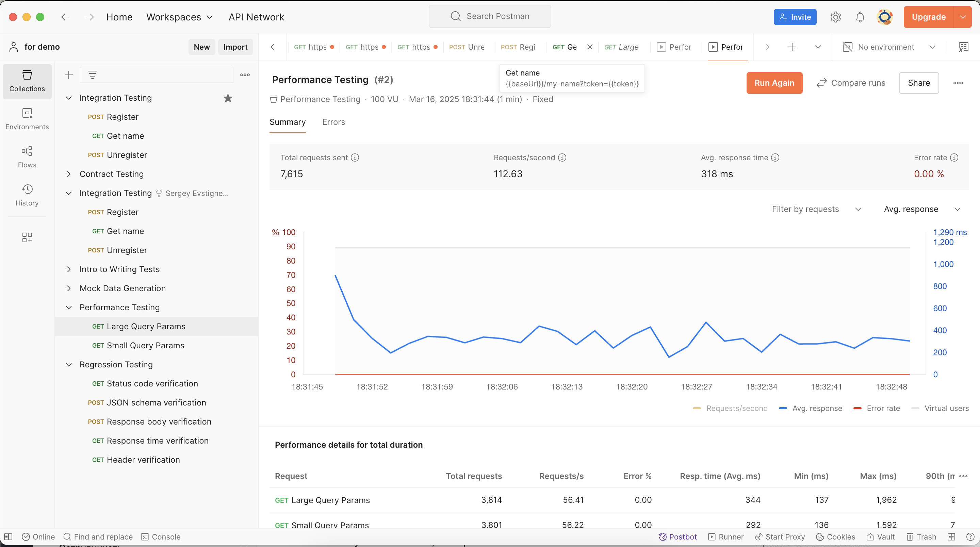Screen dimensions: 980x547
Task: Click the Share button
Action: click(x=919, y=83)
